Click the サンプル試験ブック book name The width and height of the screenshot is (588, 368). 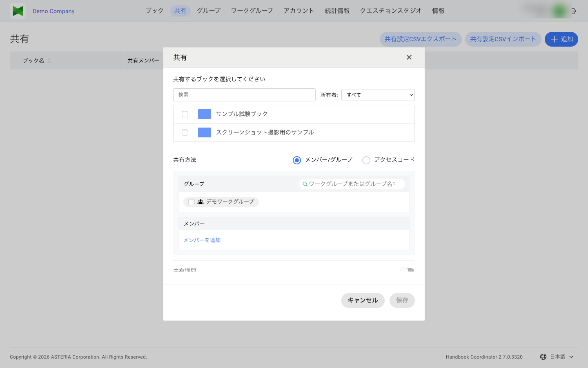(x=242, y=114)
